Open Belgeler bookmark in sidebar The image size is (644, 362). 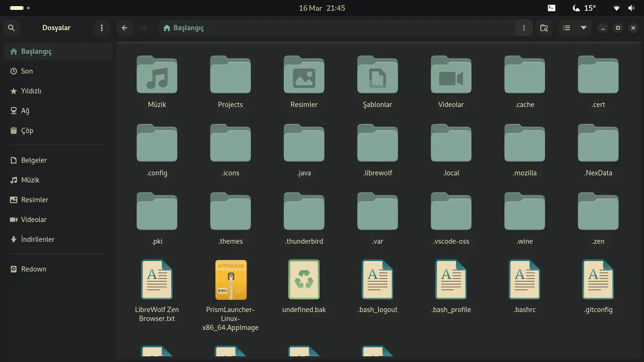point(58,160)
